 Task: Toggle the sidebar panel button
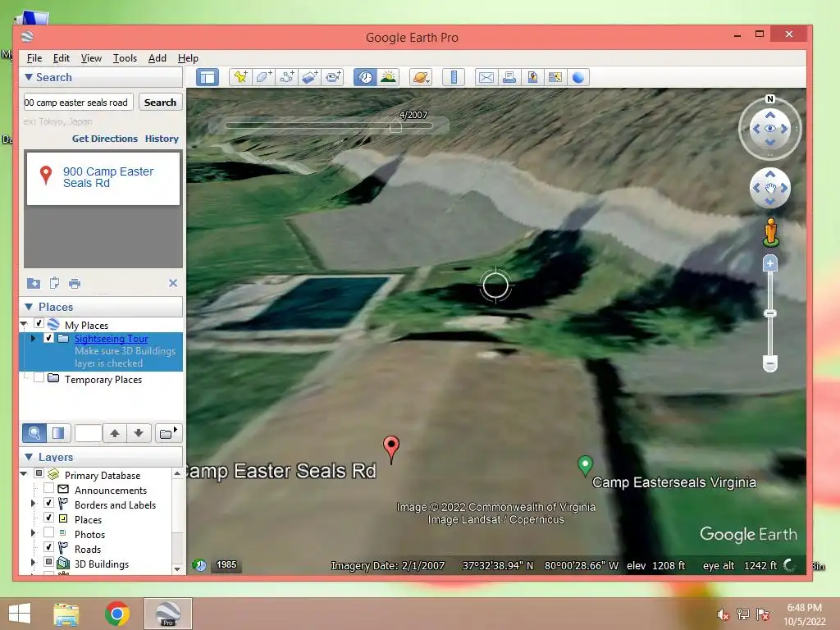208,77
